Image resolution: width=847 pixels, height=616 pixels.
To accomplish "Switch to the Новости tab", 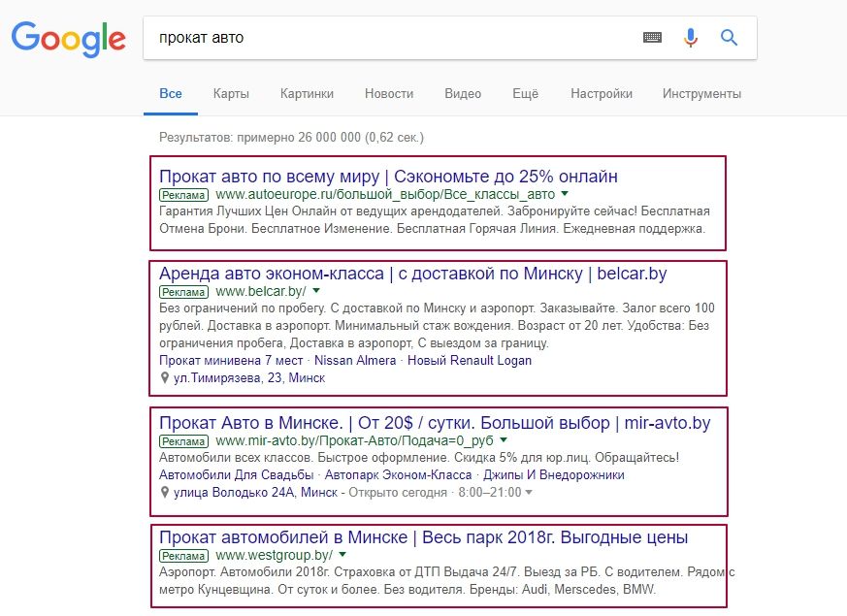I will [389, 93].
